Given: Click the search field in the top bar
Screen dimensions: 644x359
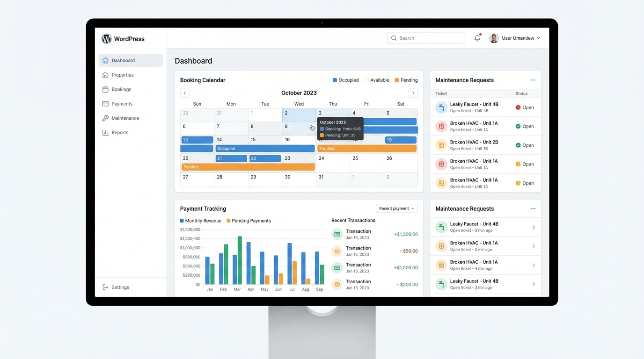Looking at the screenshot, I should (x=426, y=38).
